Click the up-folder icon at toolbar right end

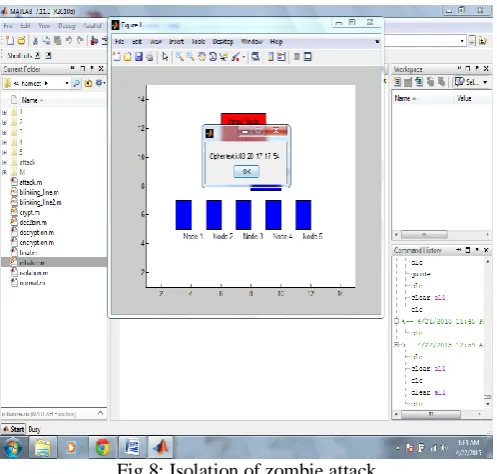point(482,41)
